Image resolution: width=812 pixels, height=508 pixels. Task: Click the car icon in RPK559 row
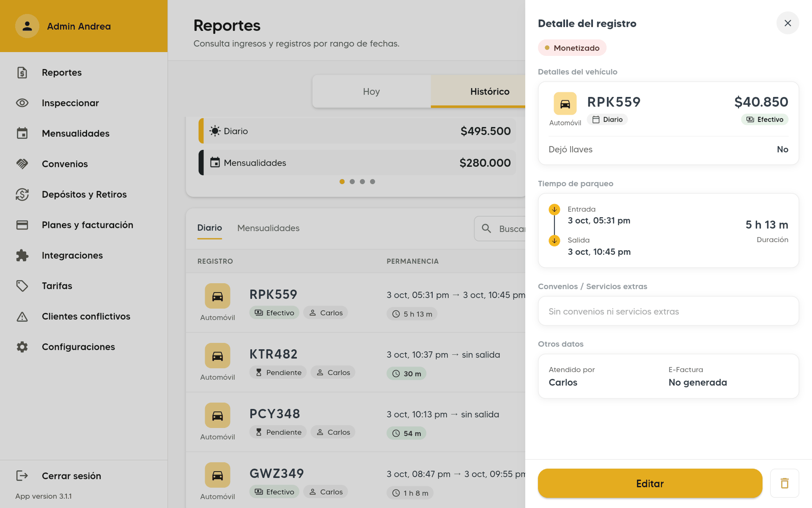click(217, 296)
